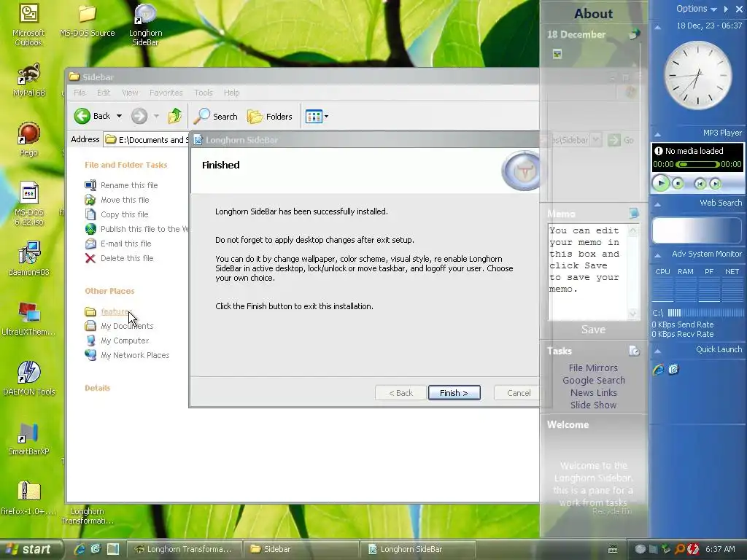Screen dimensions: 747x560
Task: Click Delete this file task
Action: [x=119, y=259]
